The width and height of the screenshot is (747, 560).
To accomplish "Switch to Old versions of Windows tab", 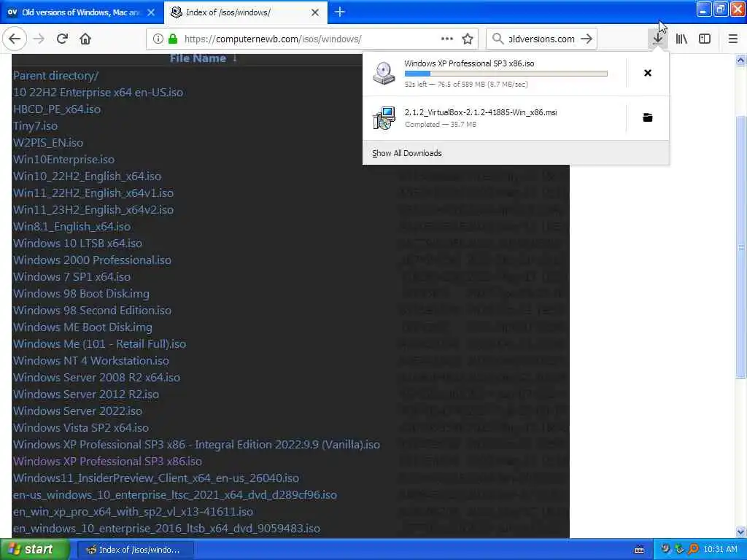I will coord(81,12).
